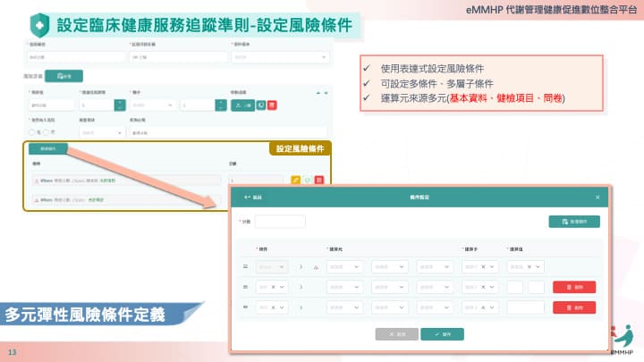Click the red delete icon in the upper form row
The height and width of the screenshot is (362, 644).
(x=271, y=105)
